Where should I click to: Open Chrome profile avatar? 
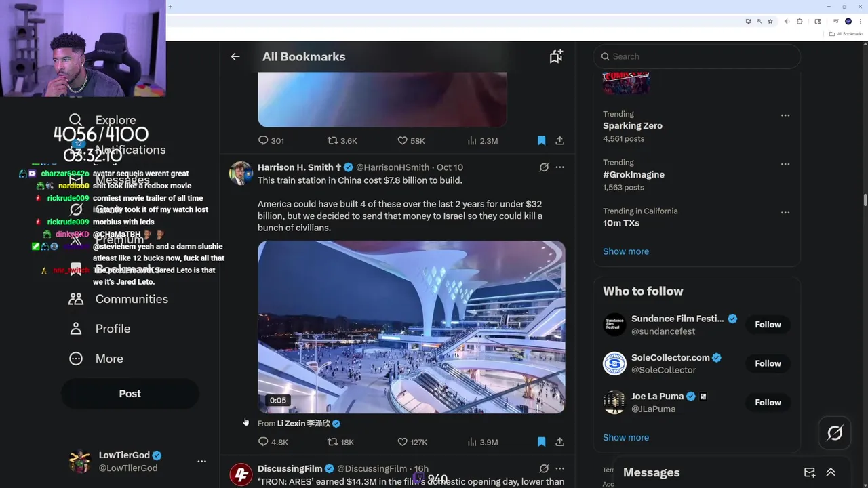pos(848,22)
